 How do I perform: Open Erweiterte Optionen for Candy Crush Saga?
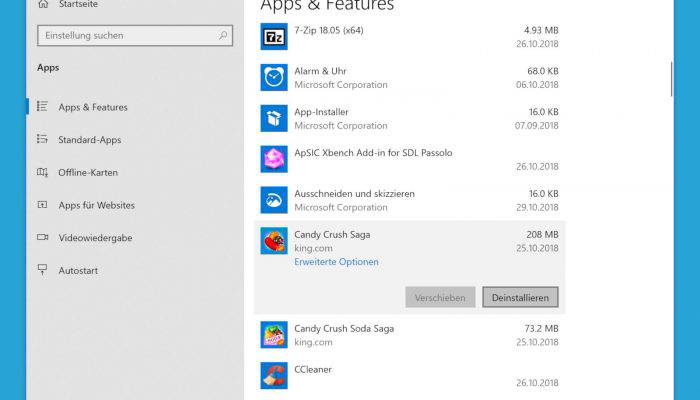tap(336, 262)
